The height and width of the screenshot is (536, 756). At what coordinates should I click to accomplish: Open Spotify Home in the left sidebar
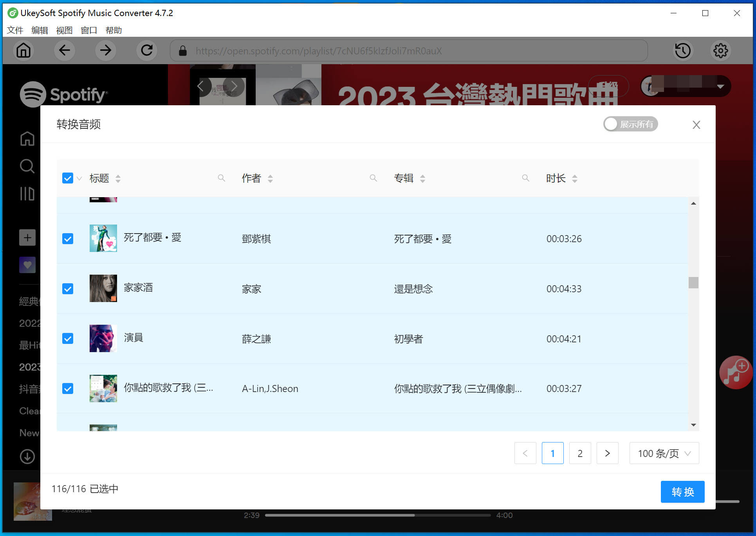click(x=27, y=139)
